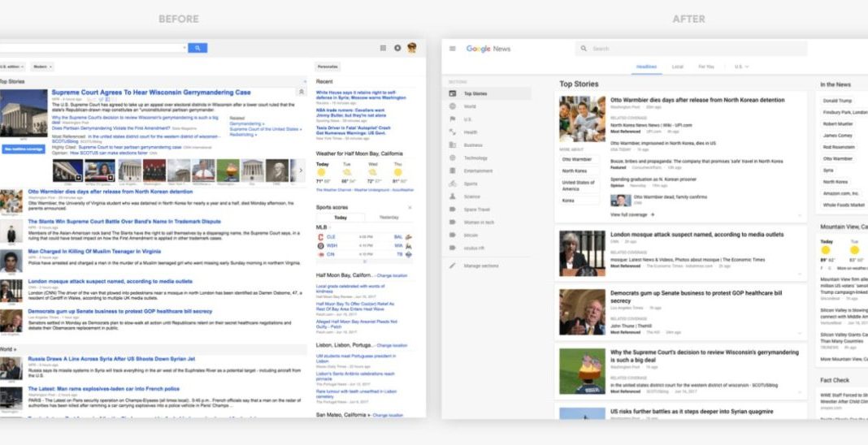Click blue search button in Before layout
The image size is (868, 445).
[x=197, y=48]
